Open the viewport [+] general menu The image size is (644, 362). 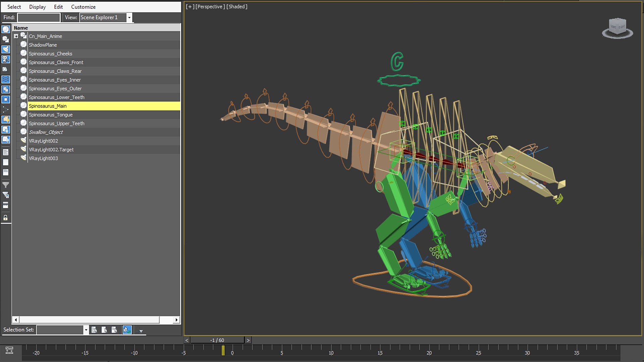tap(190, 7)
